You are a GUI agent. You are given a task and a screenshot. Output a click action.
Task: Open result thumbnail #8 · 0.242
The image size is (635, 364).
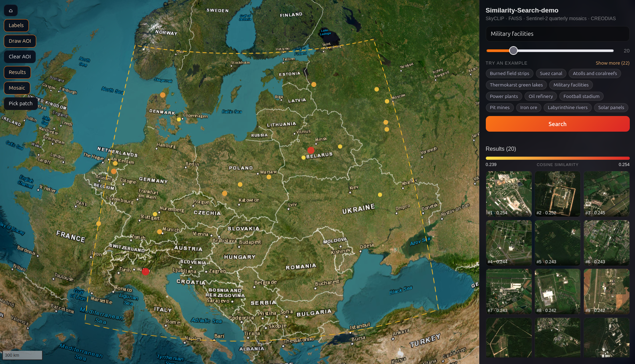pyautogui.click(x=557, y=291)
